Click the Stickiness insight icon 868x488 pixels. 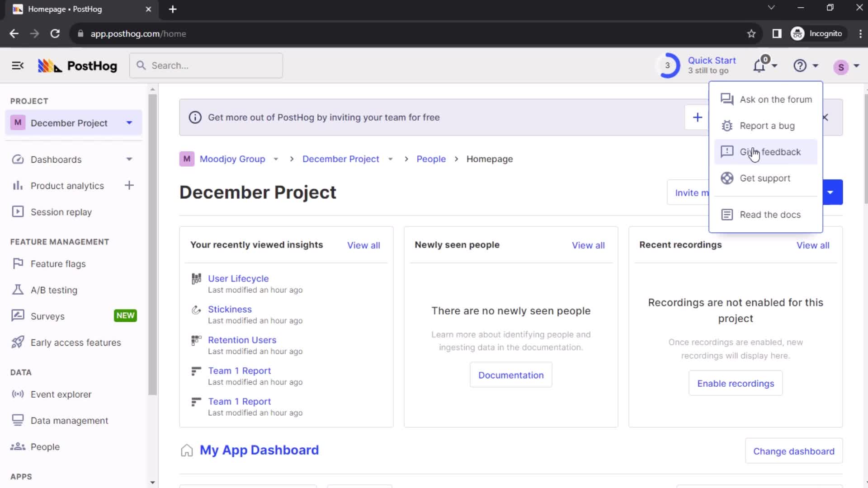point(196,310)
